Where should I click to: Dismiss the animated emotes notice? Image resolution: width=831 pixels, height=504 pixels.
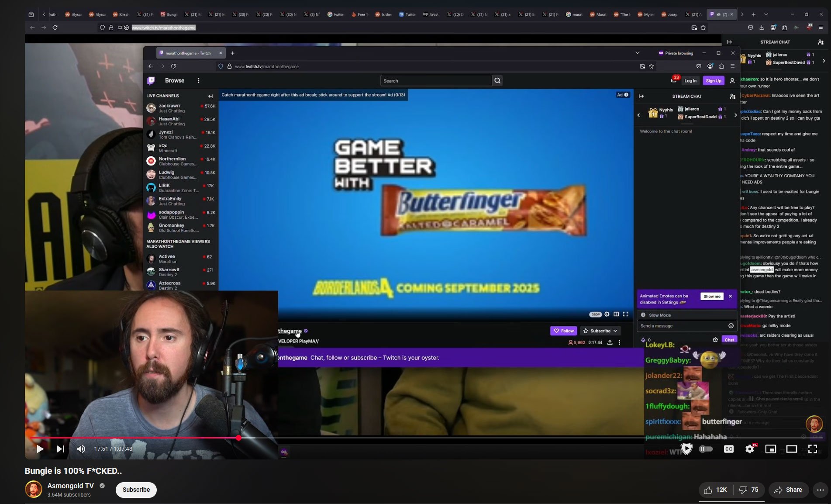(x=731, y=297)
